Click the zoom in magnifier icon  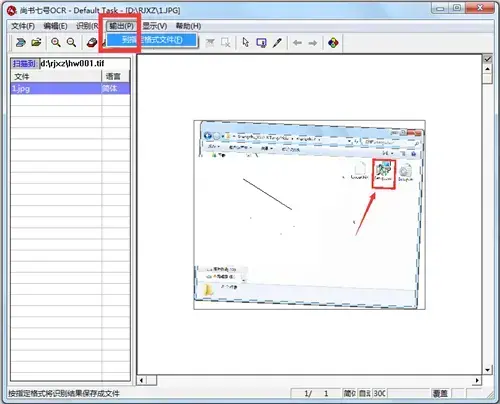pos(56,42)
